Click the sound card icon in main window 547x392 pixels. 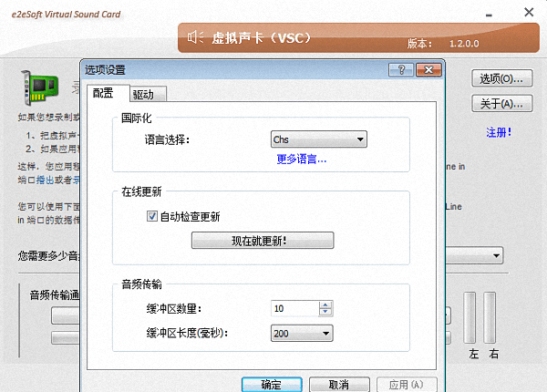[x=39, y=88]
